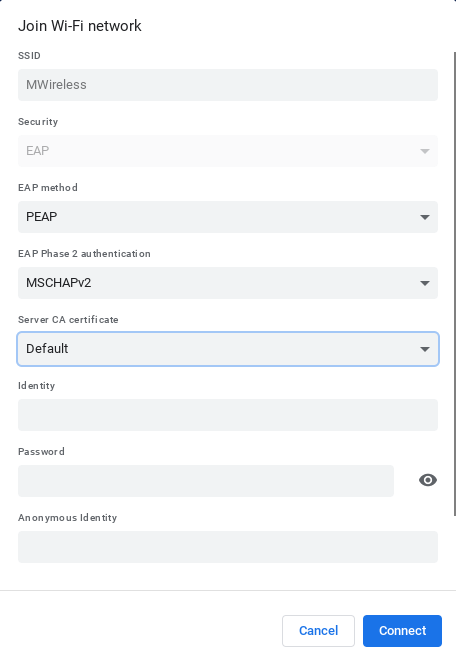Click the MWireless SSID field
Viewport: 456px width, 659px height.
click(228, 85)
